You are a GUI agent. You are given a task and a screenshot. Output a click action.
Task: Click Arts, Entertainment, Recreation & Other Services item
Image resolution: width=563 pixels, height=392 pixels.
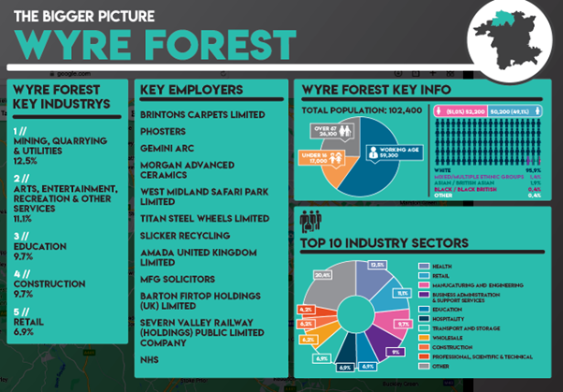click(x=65, y=198)
